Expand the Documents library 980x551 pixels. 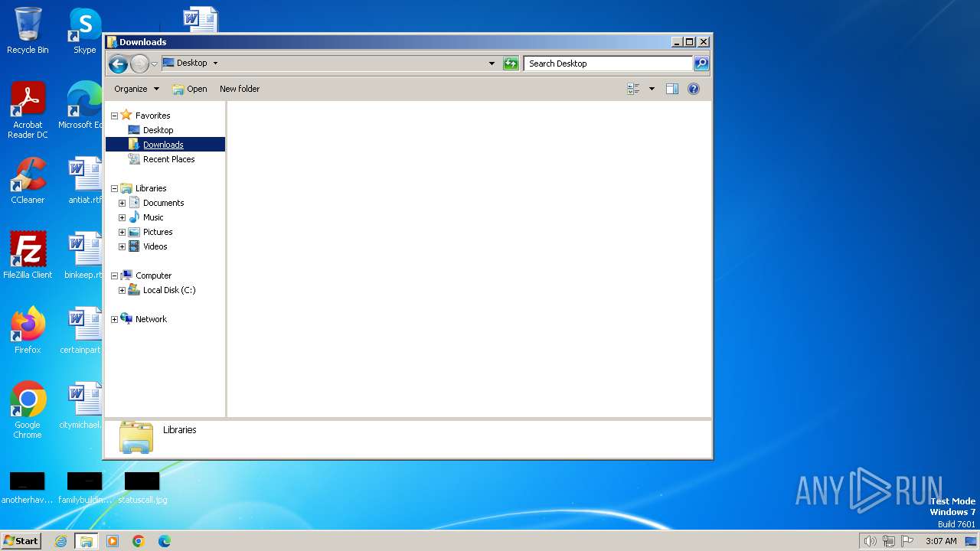pos(122,203)
